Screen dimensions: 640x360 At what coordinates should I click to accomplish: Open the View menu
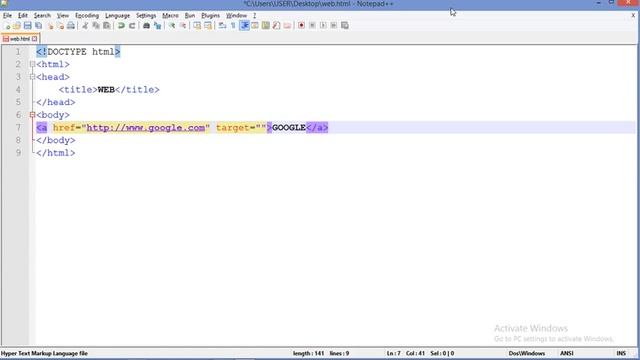pos(62,16)
